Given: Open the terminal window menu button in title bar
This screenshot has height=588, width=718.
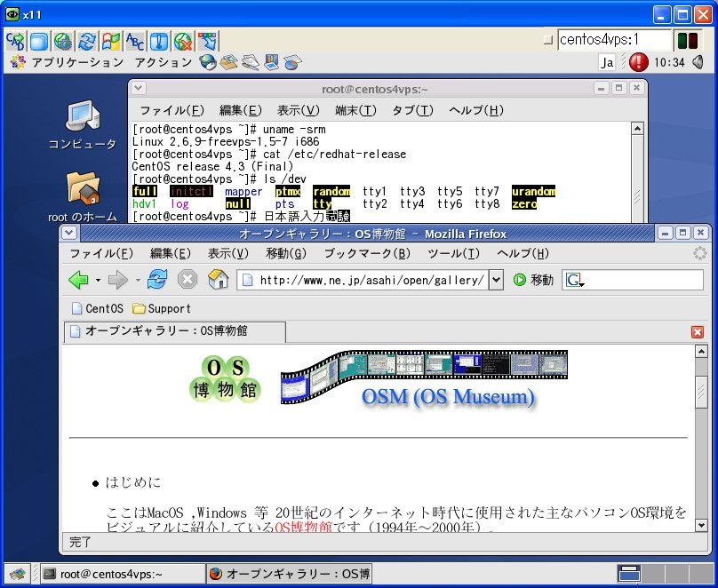Looking at the screenshot, I should [139, 88].
